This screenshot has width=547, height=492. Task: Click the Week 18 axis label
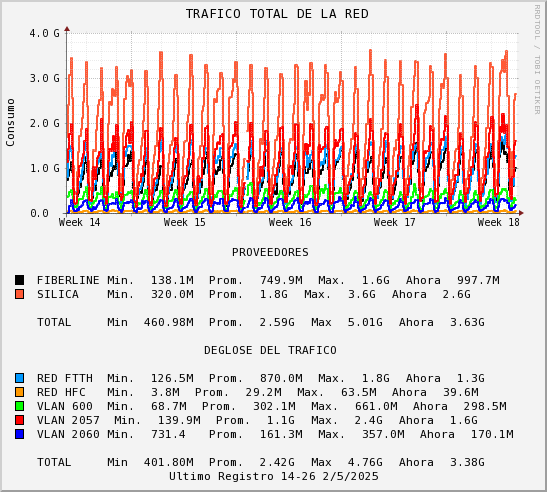pyautogui.click(x=499, y=222)
